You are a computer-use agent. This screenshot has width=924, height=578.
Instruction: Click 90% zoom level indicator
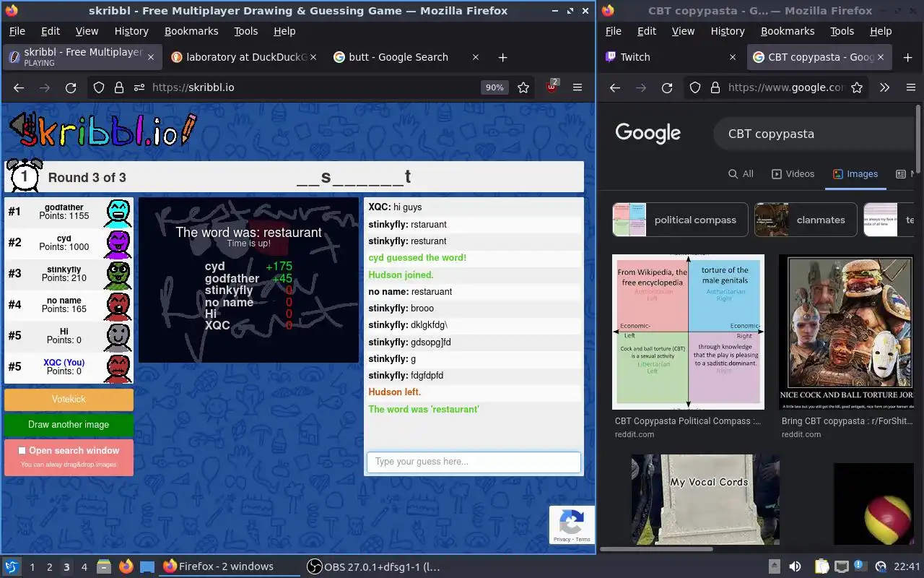point(494,87)
